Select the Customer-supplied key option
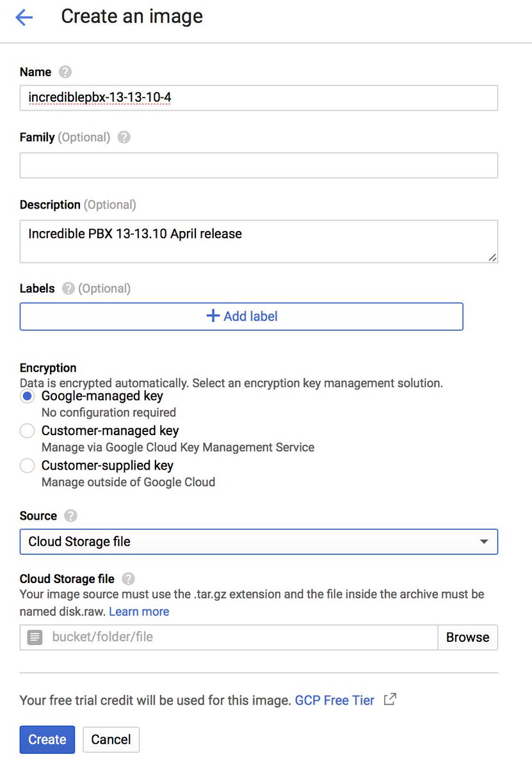Screen dimensions: 532x768 [27, 465]
